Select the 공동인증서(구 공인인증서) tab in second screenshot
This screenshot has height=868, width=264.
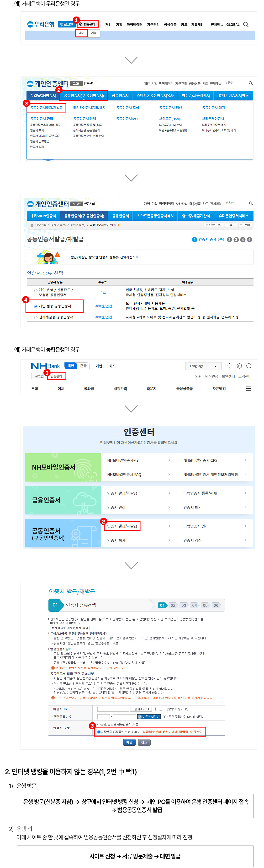[84, 96]
